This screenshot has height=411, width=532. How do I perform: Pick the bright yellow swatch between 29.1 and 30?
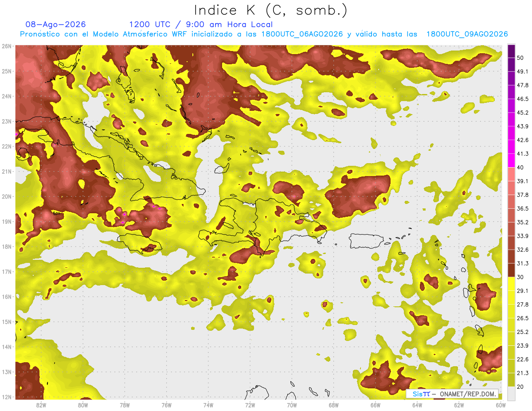pos(511,284)
